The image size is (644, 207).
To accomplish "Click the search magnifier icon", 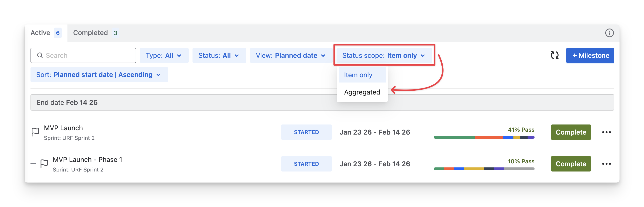I will tap(40, 55).
